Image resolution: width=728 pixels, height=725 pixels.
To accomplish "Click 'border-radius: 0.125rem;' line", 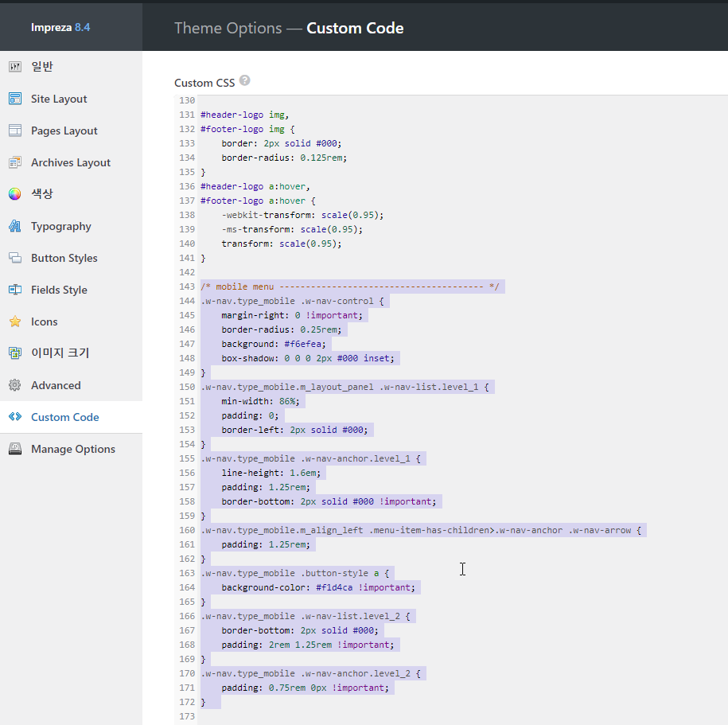I will pos(284,158).
